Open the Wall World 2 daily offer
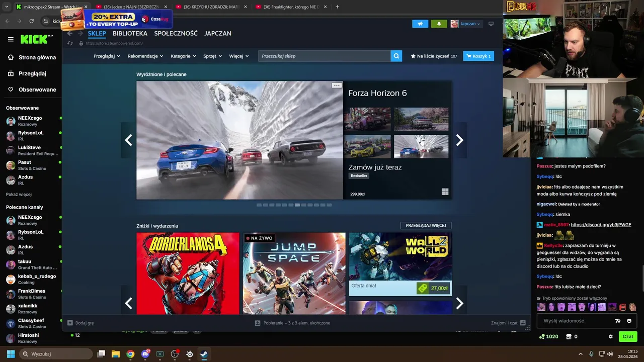This screenshot has height=362, width=644. (400, 264)
